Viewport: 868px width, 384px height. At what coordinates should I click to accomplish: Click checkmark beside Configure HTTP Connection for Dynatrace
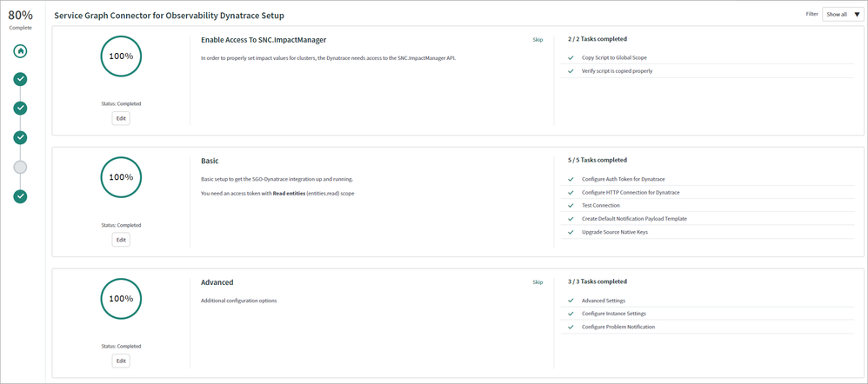(x=571, y=193)
